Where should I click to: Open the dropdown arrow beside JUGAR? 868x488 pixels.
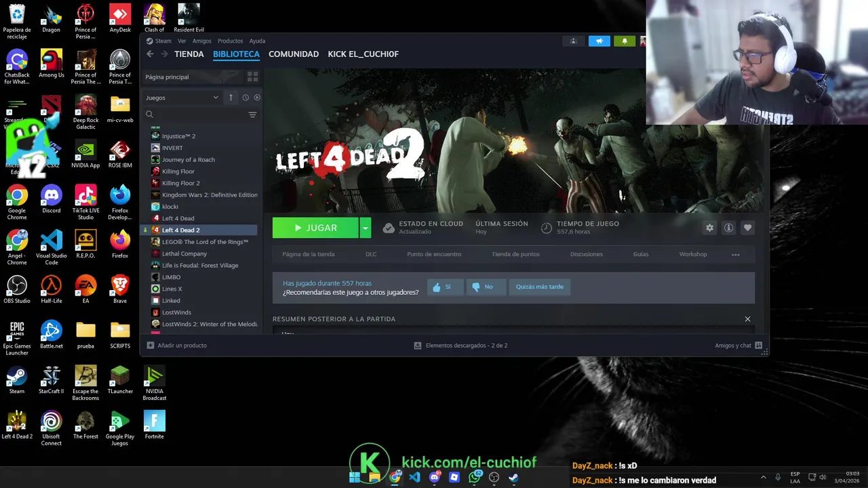pos(366,228)
